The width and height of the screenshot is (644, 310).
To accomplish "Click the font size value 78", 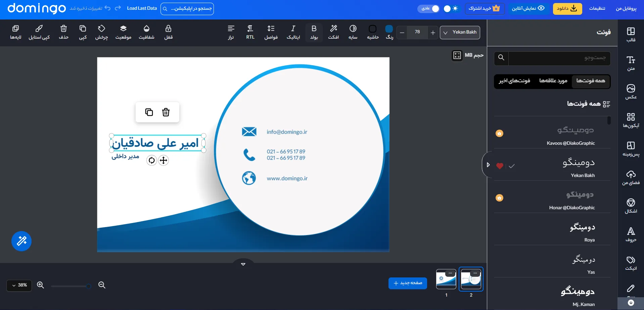I will (x=417, y=32).
